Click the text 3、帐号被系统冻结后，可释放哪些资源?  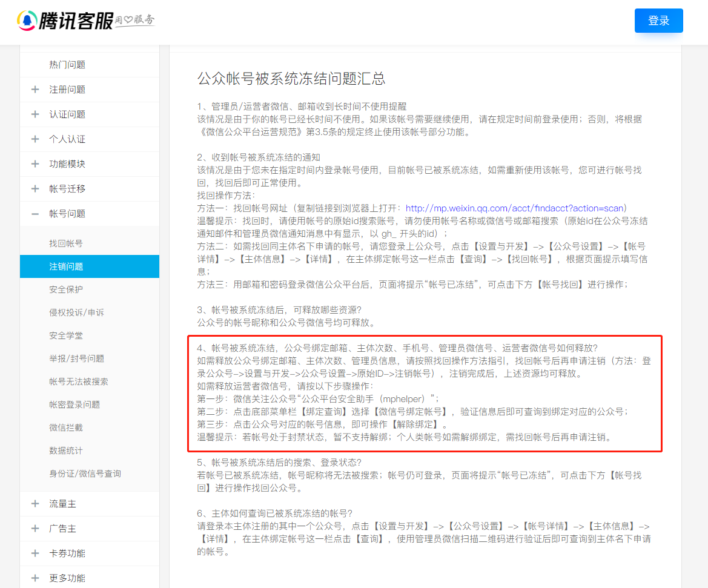coord(279,310)
